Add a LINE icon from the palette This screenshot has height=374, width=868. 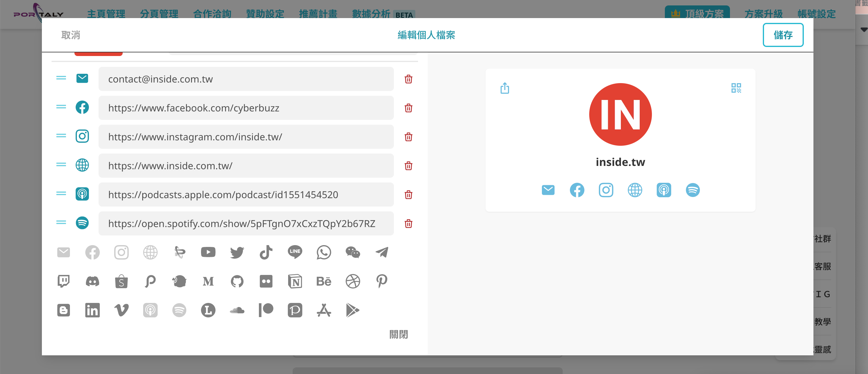[x=295, y=252]
